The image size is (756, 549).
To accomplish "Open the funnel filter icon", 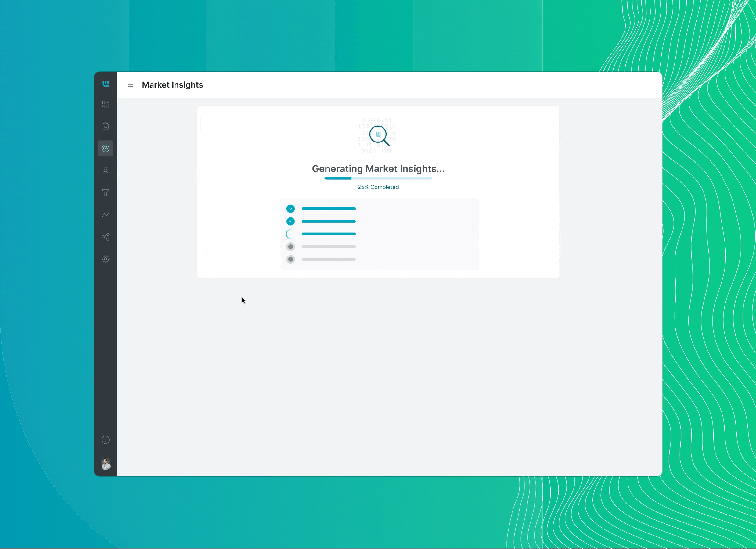I will point(105,193).
